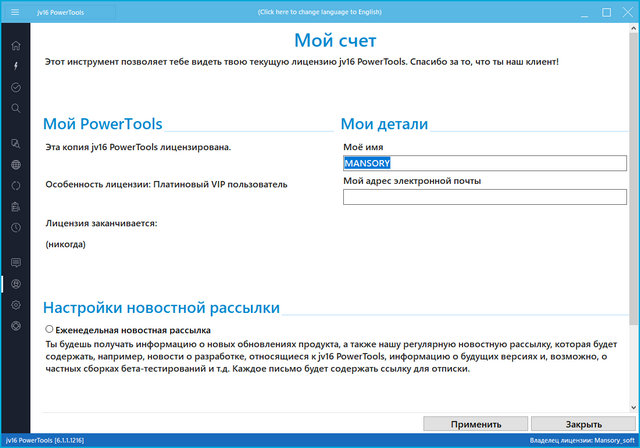This screenshot has width=640, height=448.
Task: Click the lifebuoy help sidebar icon
Action: 15,326
